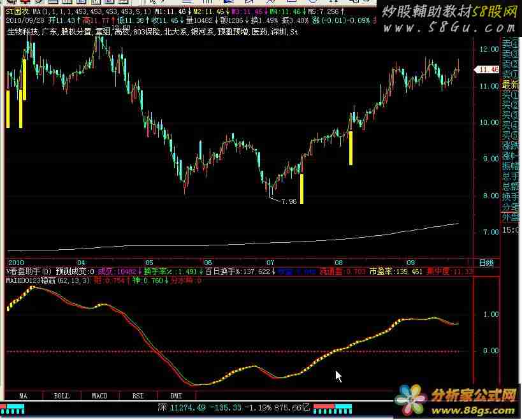The image size is (522, 420).
Task: Click the 银河系 concept tag
Action: click(202, 32)
